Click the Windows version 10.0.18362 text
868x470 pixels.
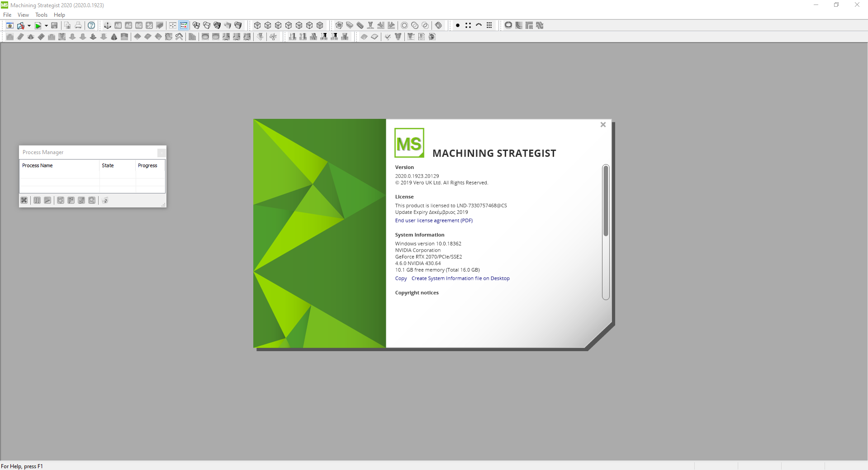428,244
